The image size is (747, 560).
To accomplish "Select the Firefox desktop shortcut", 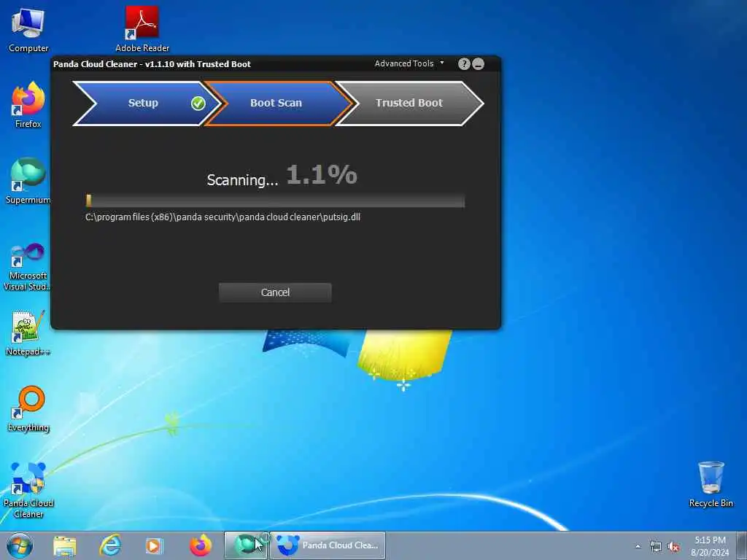I will (28, 105).
